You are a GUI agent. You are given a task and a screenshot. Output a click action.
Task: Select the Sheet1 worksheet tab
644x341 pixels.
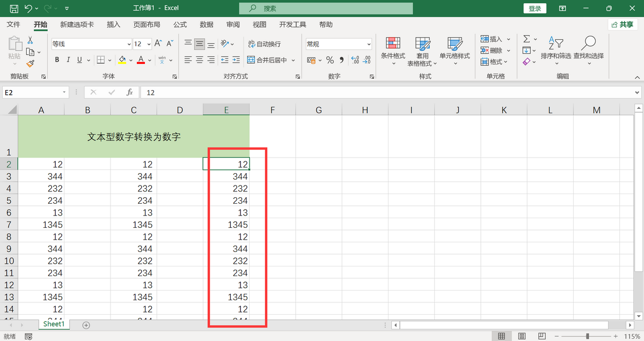click(x=54, y=324)
